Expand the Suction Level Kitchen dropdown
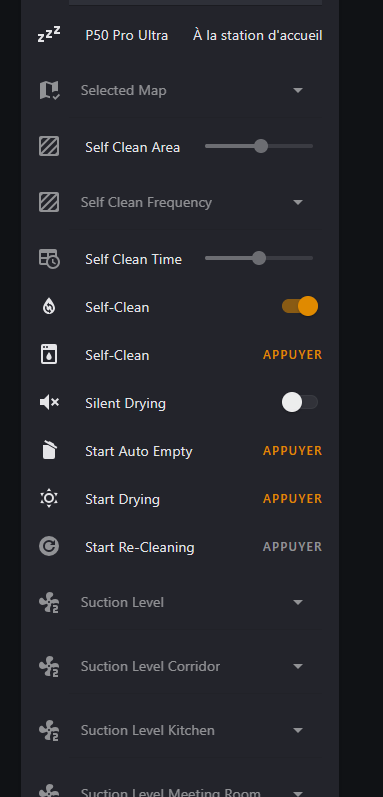 click(x=196, y=730)
